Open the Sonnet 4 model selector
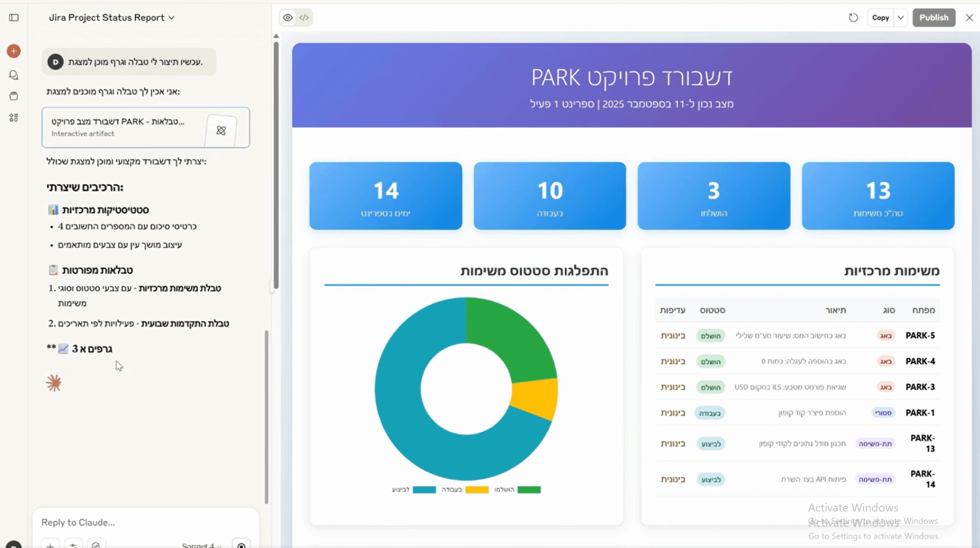 (201, 545)
